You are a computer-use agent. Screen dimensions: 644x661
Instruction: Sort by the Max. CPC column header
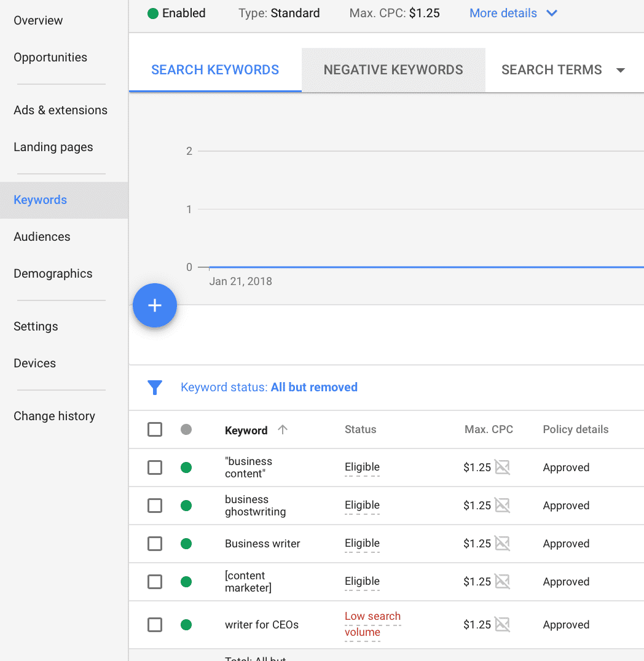pos(489,429)
